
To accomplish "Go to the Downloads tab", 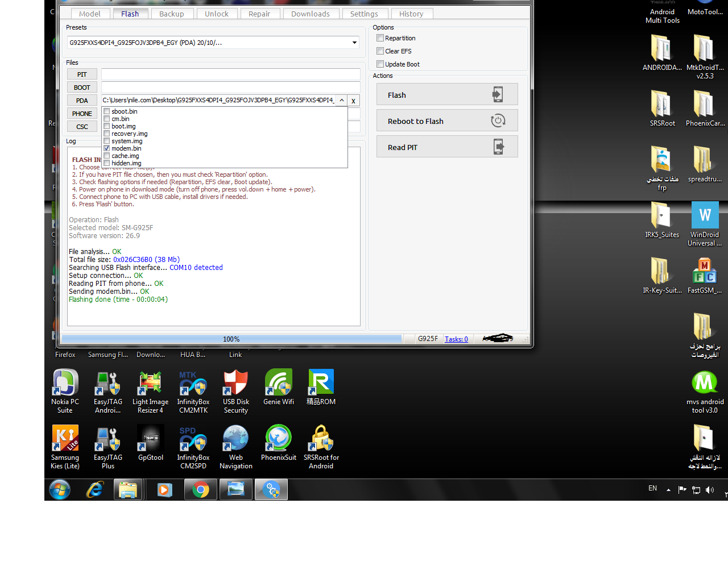I will pos(310,14).
